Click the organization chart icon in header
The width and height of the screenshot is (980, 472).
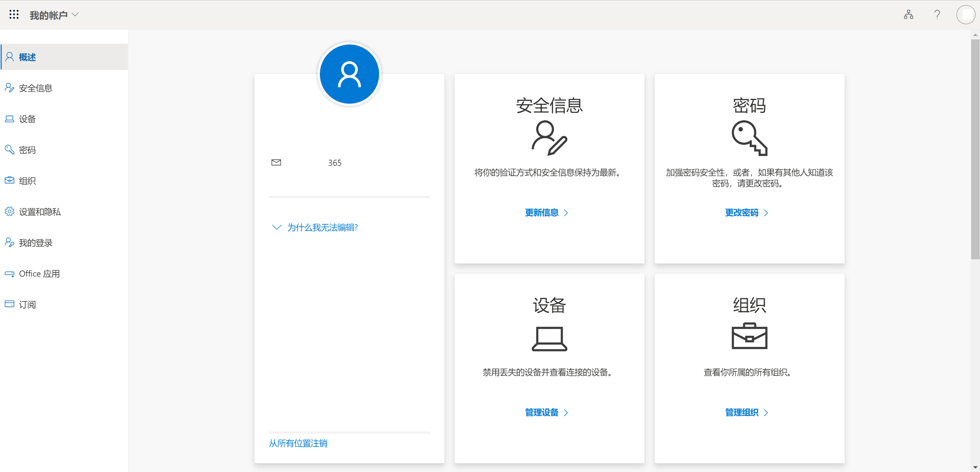click(909, 15)
